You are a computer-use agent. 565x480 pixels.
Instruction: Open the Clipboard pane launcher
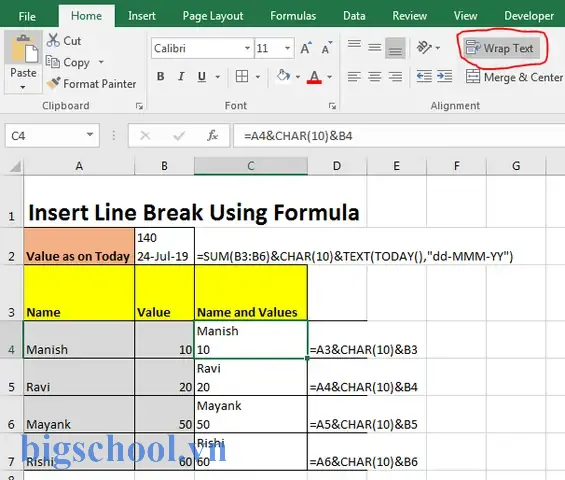(x=139, y=106)
